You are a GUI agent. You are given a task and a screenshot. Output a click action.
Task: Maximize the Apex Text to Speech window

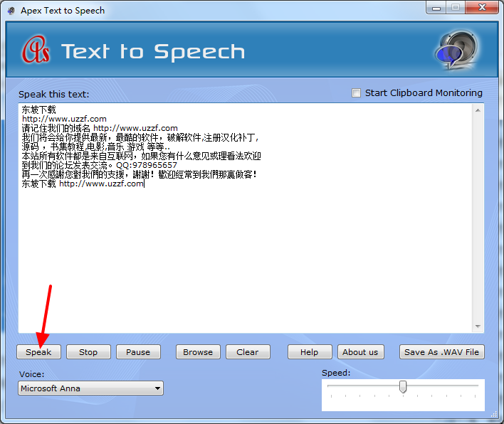[455, 8]
